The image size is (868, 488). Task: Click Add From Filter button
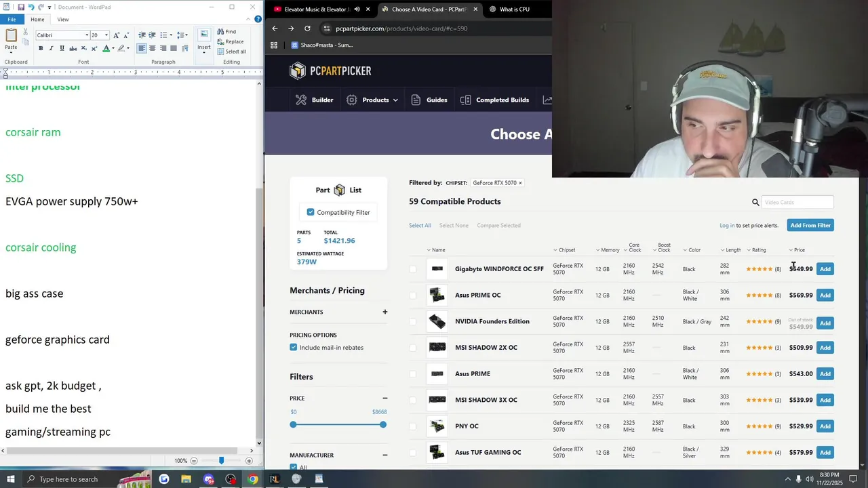click(810, 225)
